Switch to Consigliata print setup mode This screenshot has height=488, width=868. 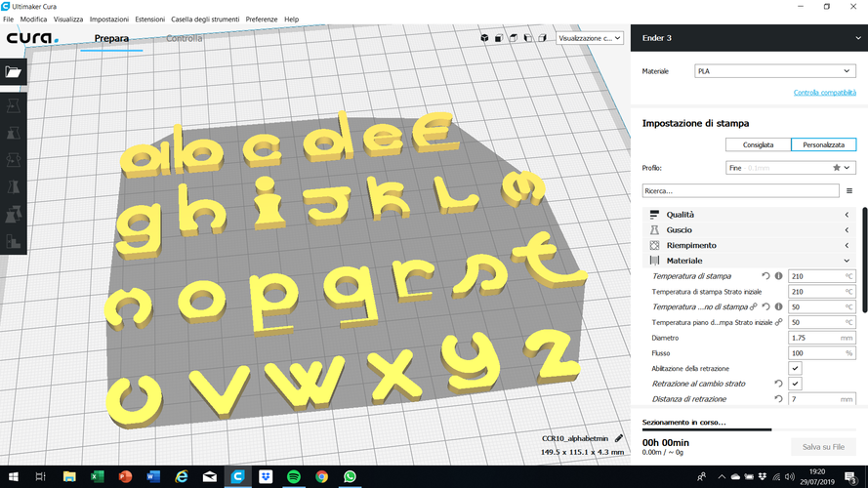point(758,145)
